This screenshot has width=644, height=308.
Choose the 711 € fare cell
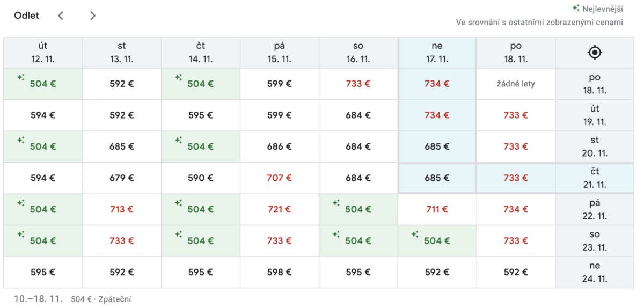437,209
